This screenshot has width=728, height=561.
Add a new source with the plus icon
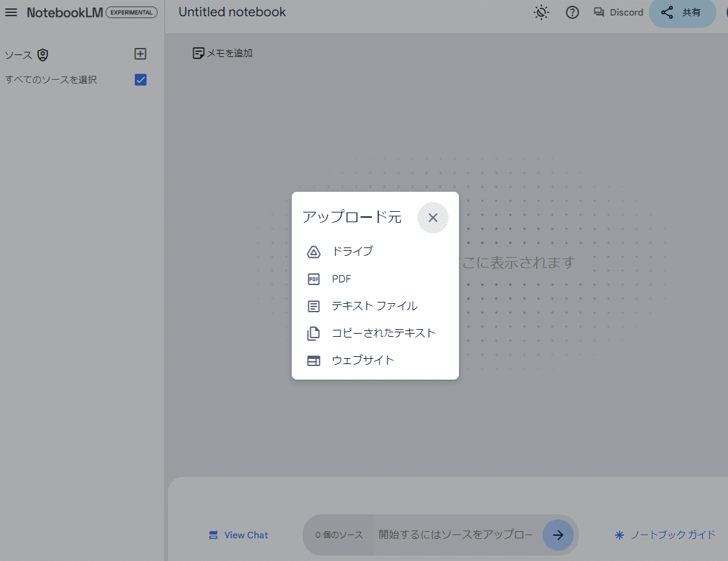coord(140,54)
